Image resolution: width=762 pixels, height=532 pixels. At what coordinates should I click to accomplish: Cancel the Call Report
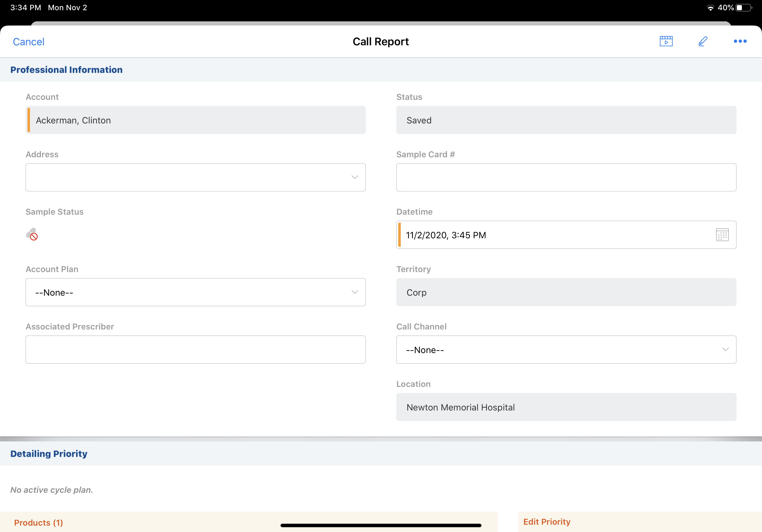pyautogui.click(x=28, y=42)
